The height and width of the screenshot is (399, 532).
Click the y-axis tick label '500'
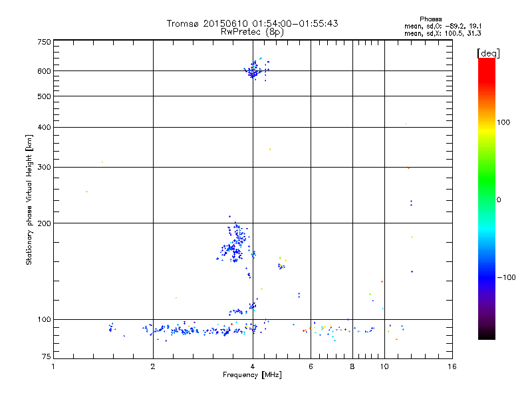point(44,96)
